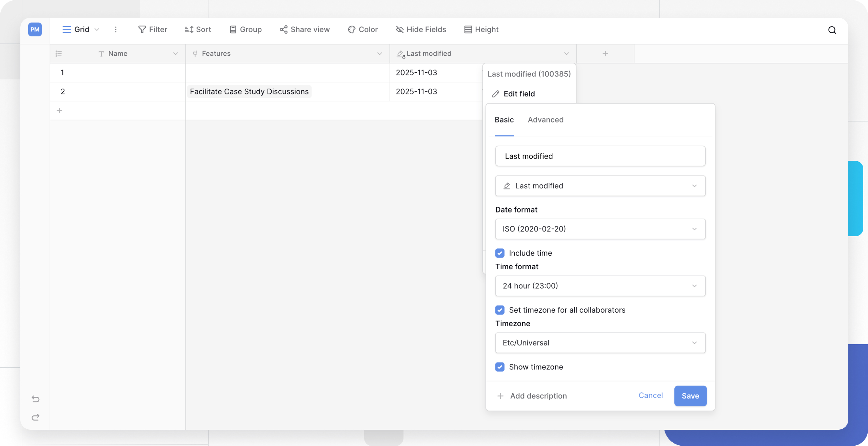Screen dimensions: 868x446
Task: Click the search magnifier icon
Action: pyautogui.click(x=832, y=30)
